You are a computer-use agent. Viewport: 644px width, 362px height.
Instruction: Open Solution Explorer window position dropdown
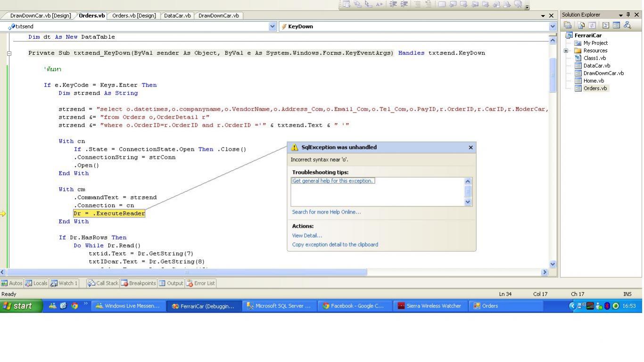pos(620,15)
